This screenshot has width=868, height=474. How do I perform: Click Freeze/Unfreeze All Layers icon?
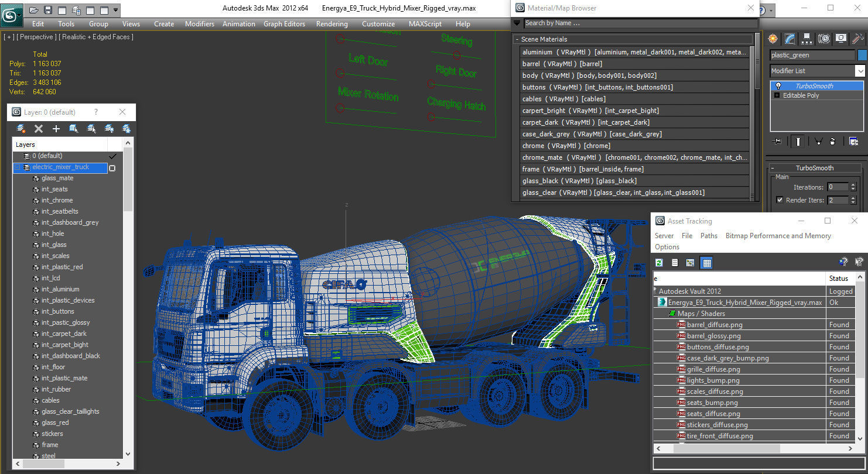pos(126,129)
